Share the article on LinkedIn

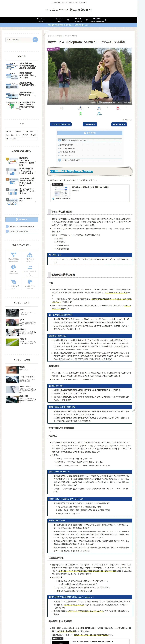pos(99,113)
